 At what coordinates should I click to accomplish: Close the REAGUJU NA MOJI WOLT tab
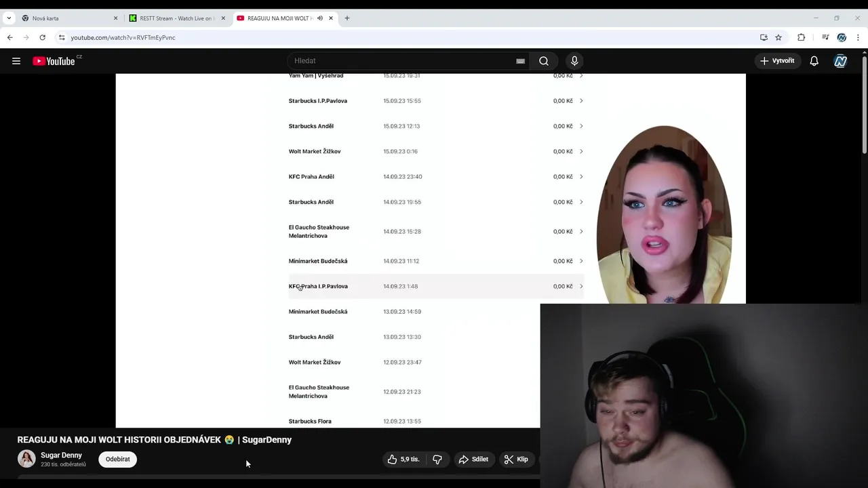[331, 18]
